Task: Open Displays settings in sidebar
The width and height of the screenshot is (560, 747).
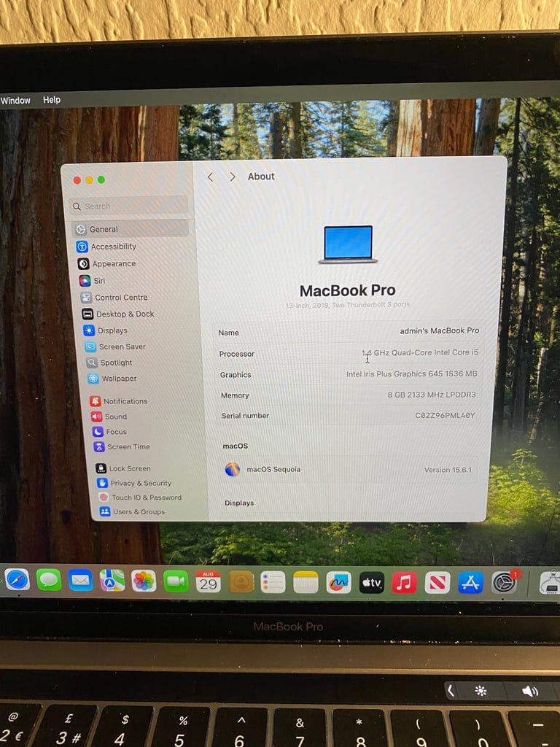Action: point(105,330)
